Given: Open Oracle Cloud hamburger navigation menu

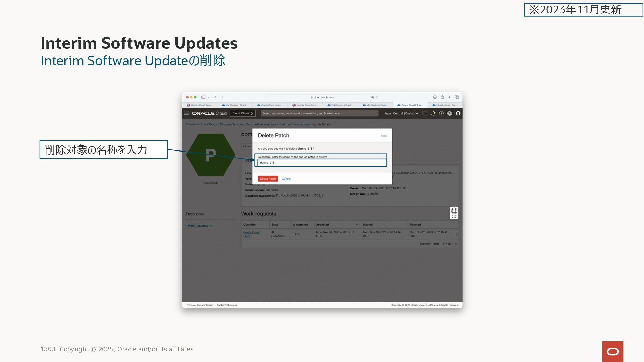Looking at the screenshot, I should pos(186,113).
